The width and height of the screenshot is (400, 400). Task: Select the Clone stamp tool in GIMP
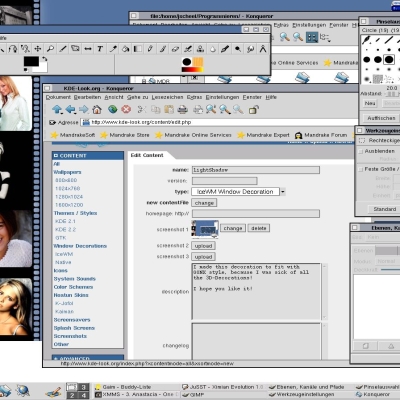(200, 49)
